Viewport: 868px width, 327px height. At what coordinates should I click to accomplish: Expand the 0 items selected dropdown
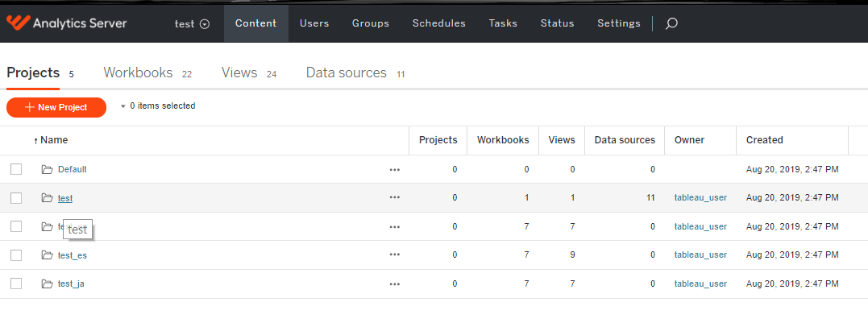[x=158, y=106]
